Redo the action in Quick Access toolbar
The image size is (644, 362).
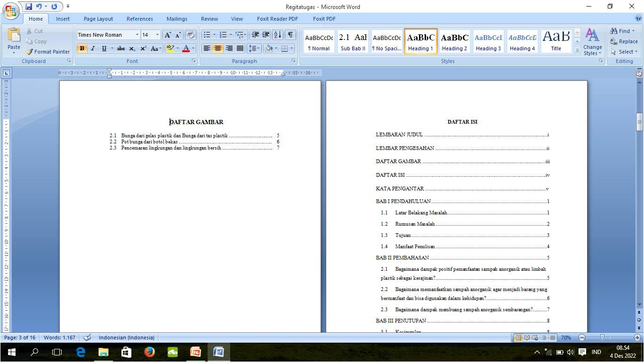click(54, 7)
